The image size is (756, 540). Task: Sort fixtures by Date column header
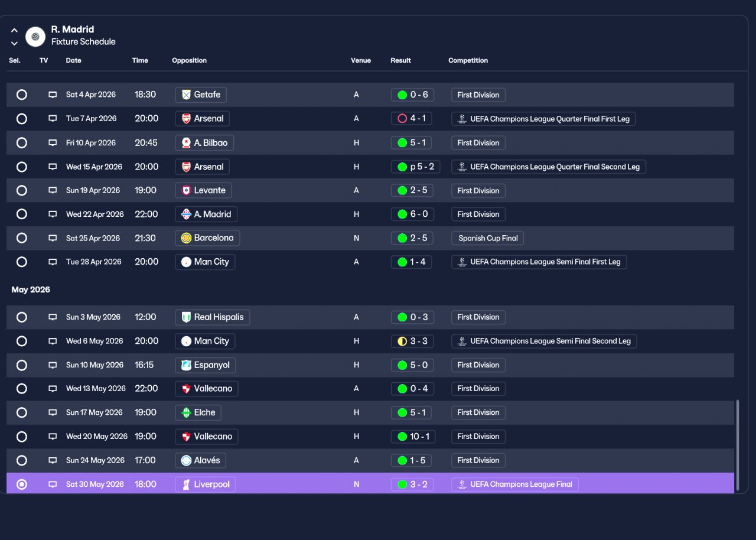click(x=74, y=60)
